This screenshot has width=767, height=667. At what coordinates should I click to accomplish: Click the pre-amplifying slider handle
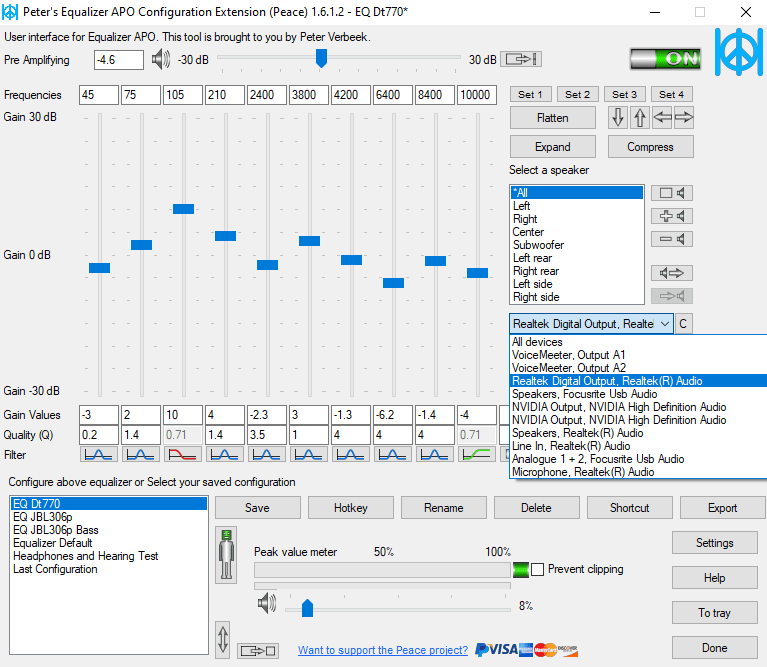321,58
